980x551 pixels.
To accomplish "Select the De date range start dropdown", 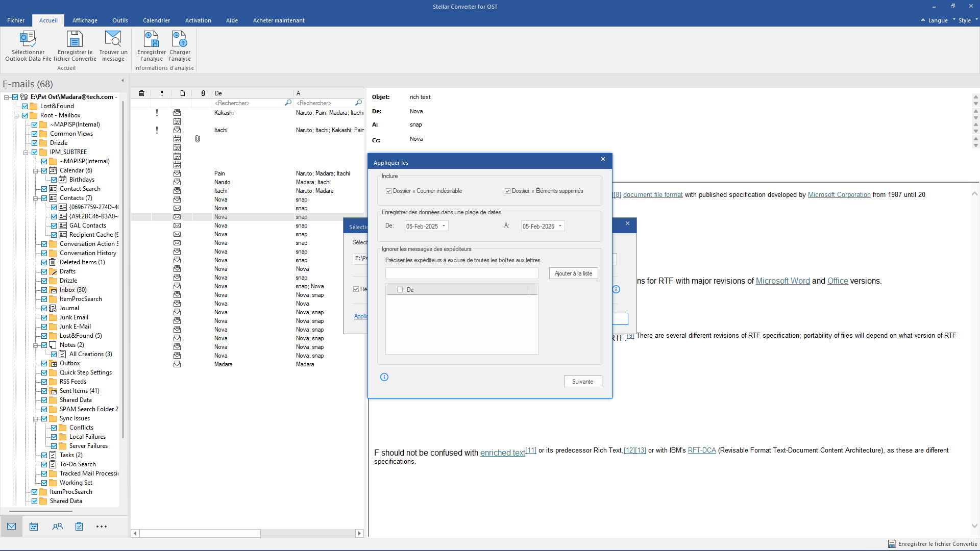I will click(424, 226).
